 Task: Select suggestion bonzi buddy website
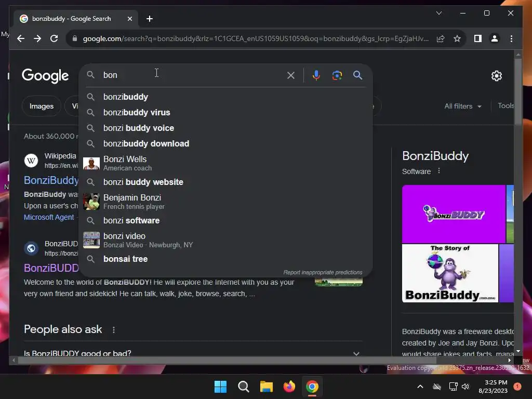(225, 182)
